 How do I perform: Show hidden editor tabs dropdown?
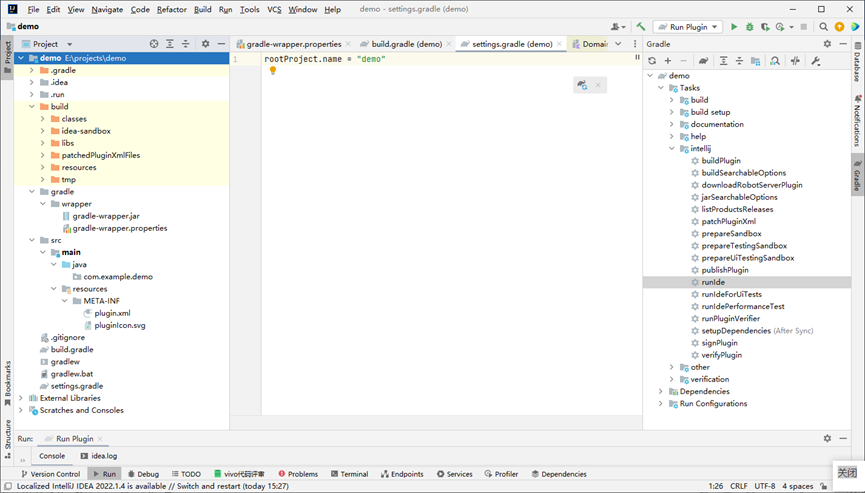618,44
